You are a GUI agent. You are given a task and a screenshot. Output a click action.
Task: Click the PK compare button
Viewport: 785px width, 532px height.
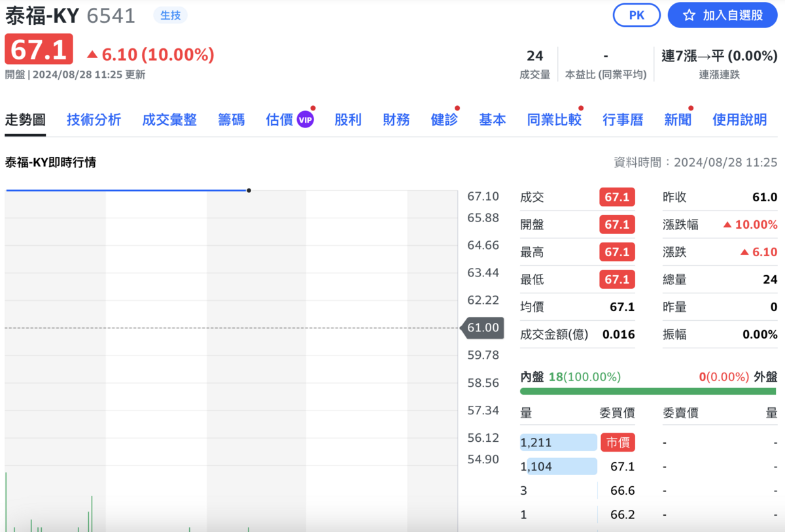(x=637, y=15)
